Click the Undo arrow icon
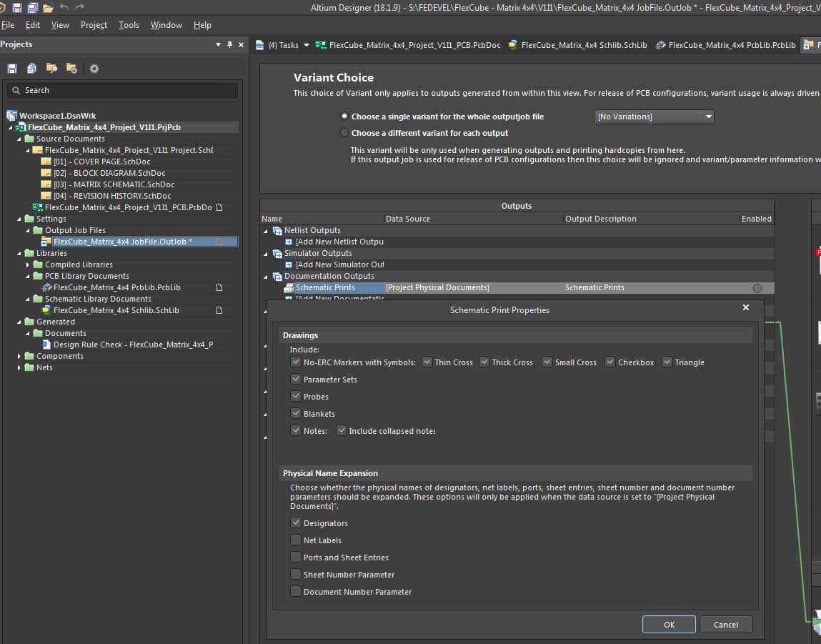The height and width of the screenshot is (644, 821). (64, 8)
